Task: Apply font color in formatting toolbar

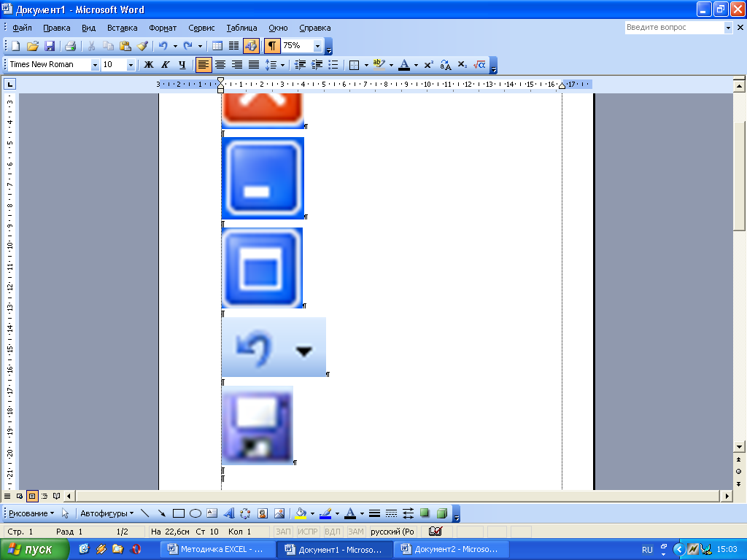Action: pos(404,65)
